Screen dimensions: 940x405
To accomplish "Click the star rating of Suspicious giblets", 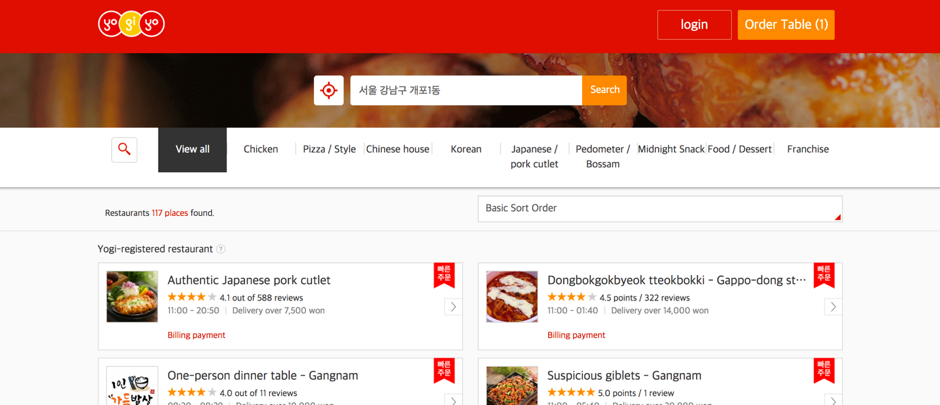I will click(572, 393).
